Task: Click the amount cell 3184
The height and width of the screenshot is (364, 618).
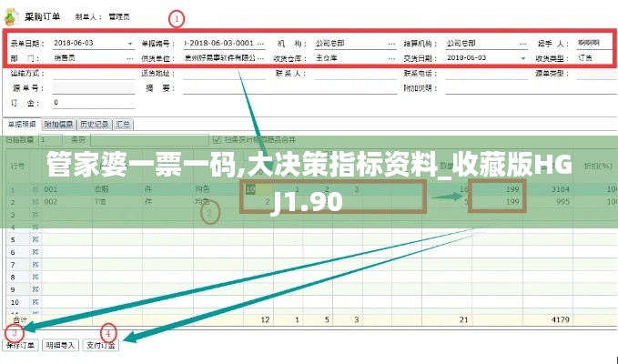Action: point(548,189)
